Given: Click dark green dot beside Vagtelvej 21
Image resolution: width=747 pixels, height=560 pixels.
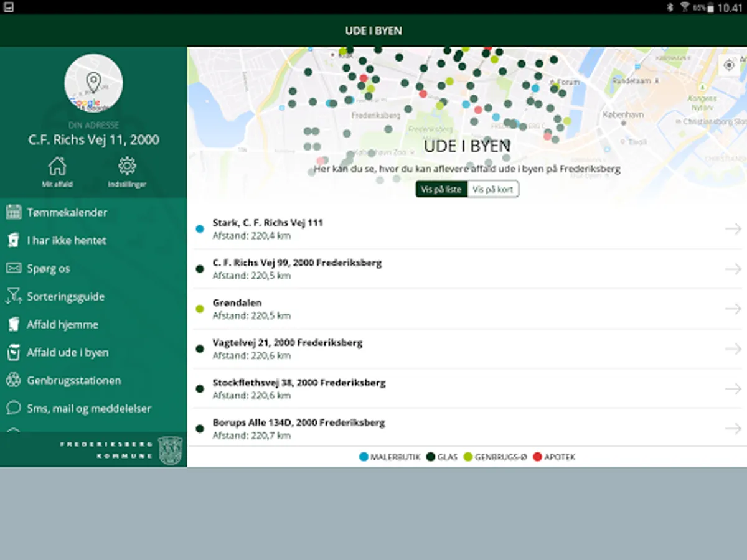Looking at the screenshot, I should tap(200, 349).
